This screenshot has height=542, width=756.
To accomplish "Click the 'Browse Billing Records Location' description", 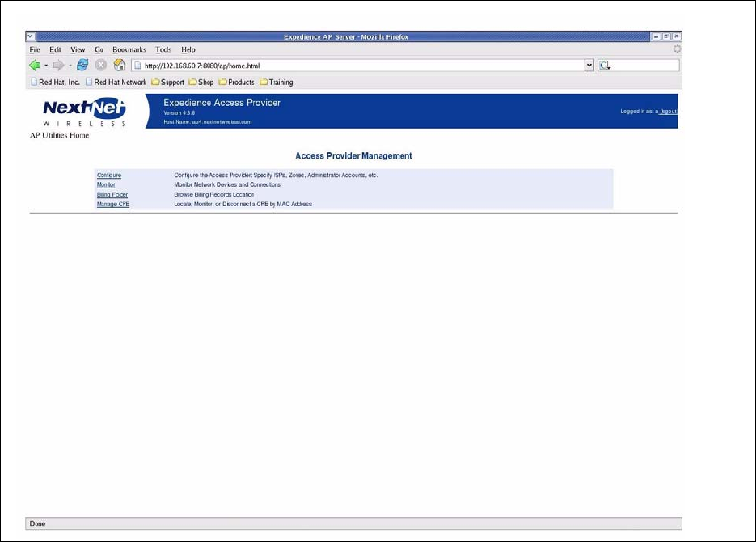I will 214,194.
